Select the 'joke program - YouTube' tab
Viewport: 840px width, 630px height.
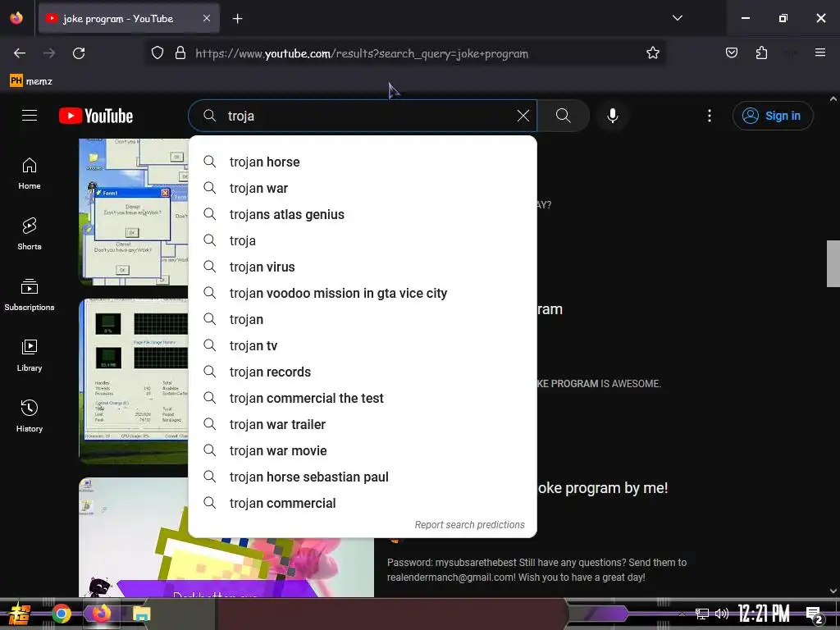click(x=129, y=19)
